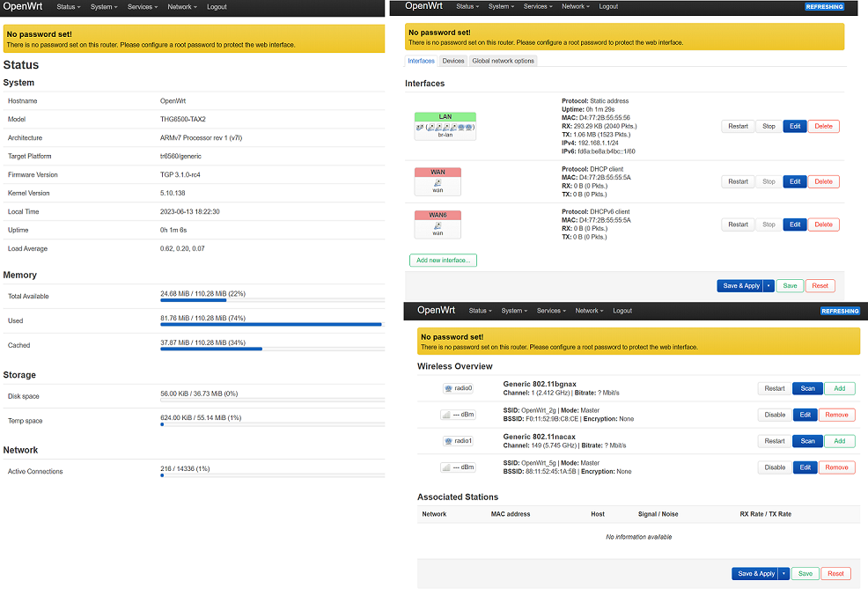
Task: Edit the LAN interface
Action: (x=795, y=126)
